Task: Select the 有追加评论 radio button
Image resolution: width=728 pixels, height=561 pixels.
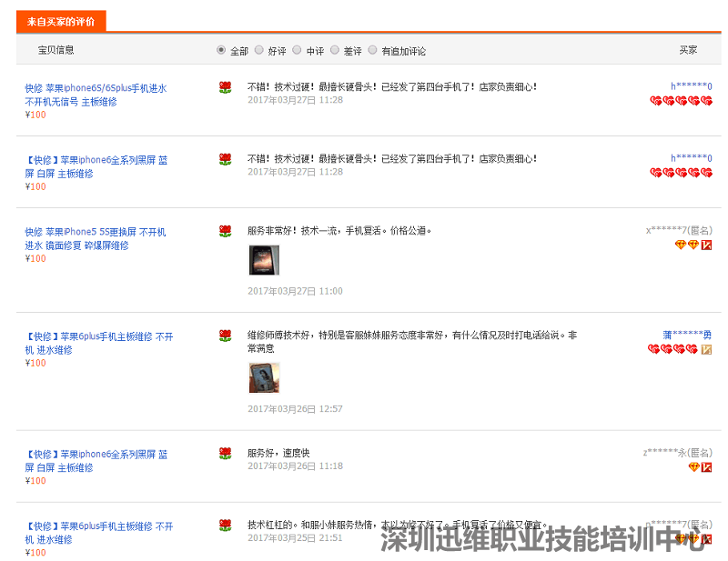Action: [x=372, y=50]
